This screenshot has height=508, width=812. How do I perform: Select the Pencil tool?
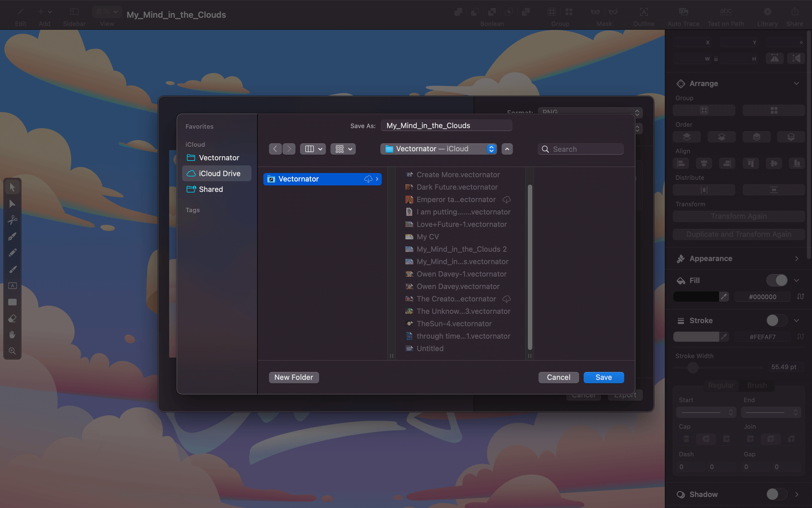[x=12, y=253]
